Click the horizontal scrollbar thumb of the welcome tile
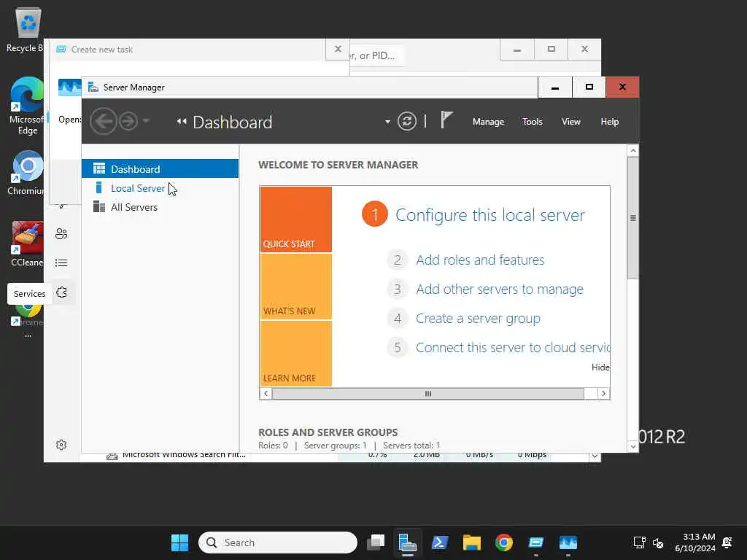 pyautogui.click(x=427, y=393)
